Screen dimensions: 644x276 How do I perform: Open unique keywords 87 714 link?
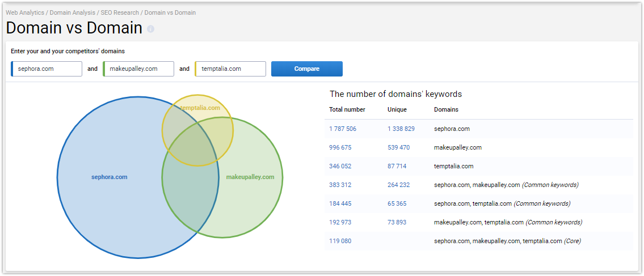[397, 167]
